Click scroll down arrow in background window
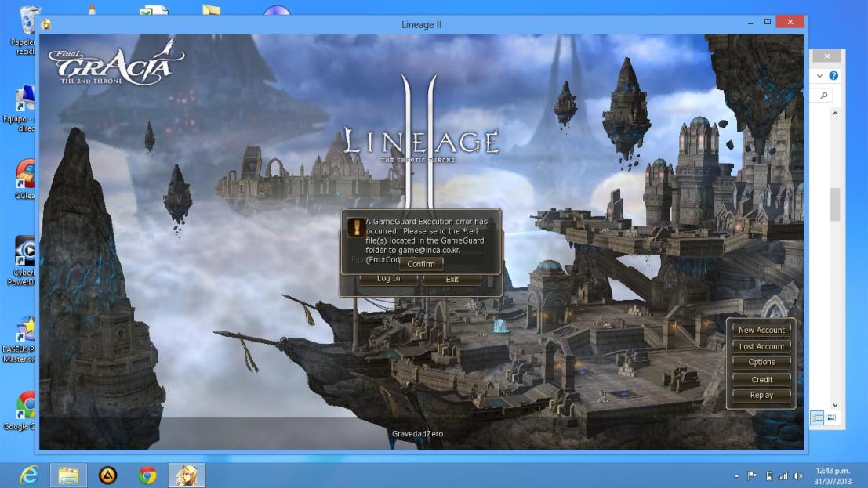The image size is (868, 488). [x=835, y=405]
